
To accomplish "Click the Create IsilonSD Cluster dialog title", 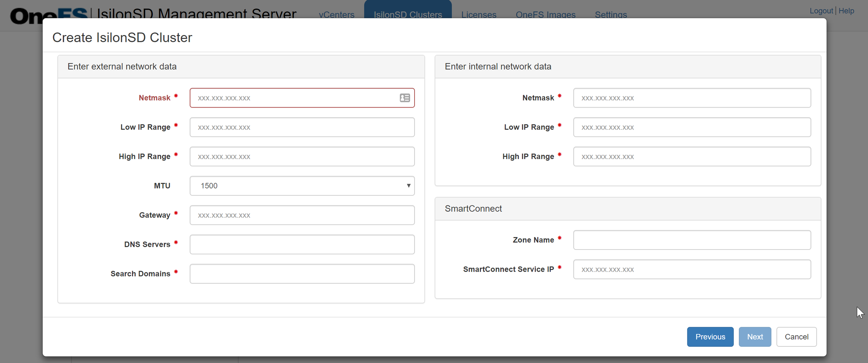I will click(x=122, y=37).
